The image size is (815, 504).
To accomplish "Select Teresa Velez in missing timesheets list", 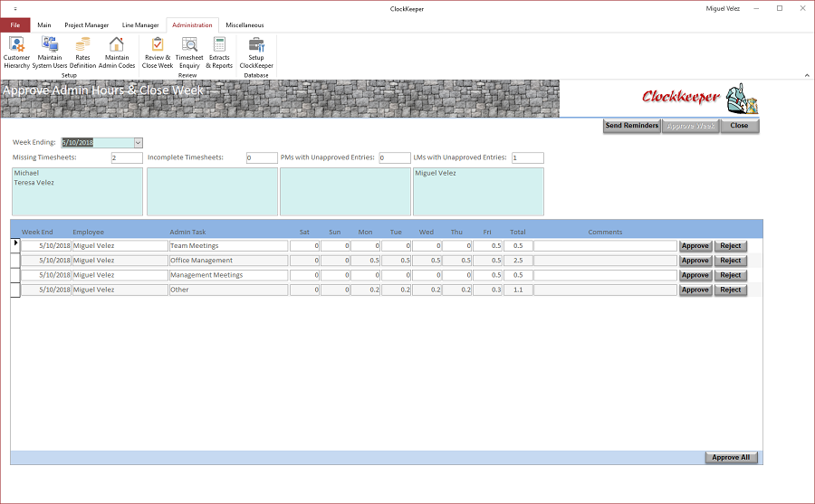I will coord(34,183).
